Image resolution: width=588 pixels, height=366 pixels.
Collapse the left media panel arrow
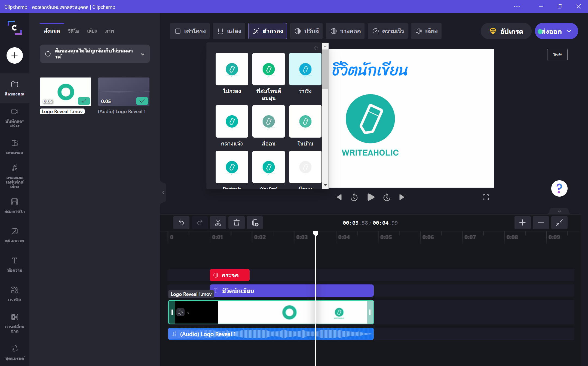163,193
